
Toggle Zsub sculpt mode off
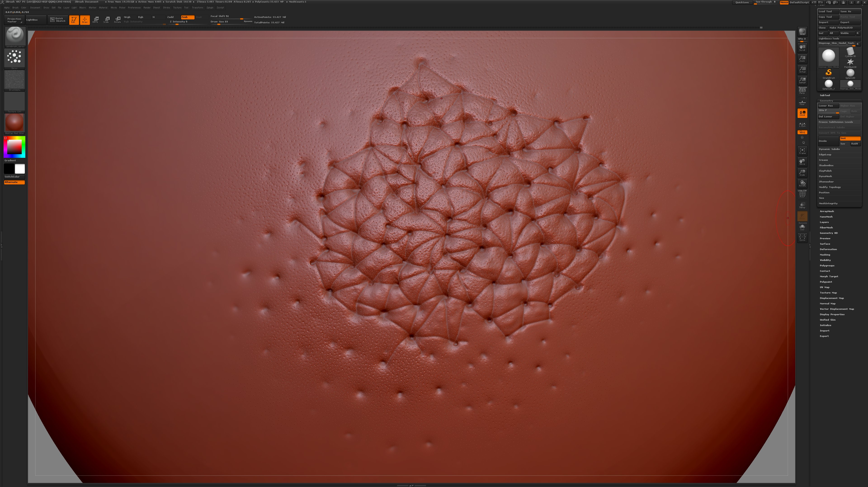click(187, 17)
